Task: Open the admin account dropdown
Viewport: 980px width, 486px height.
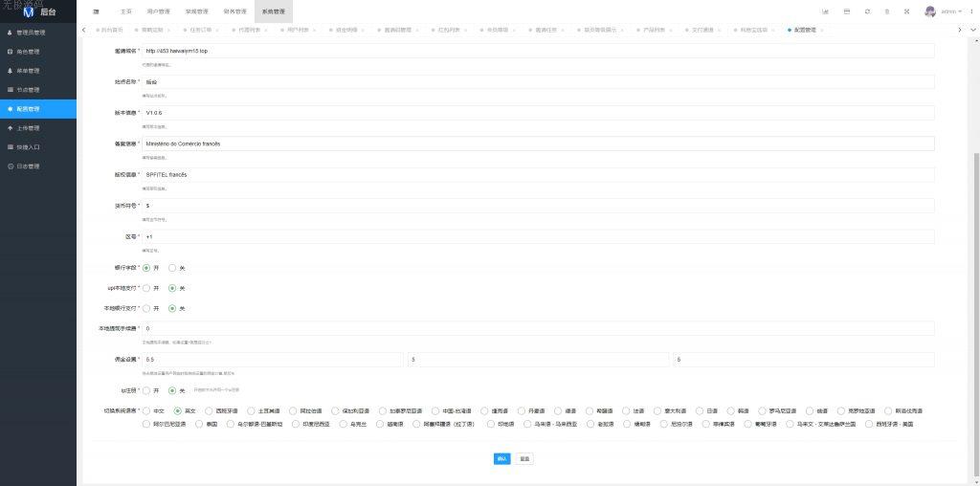Action: 952,11
